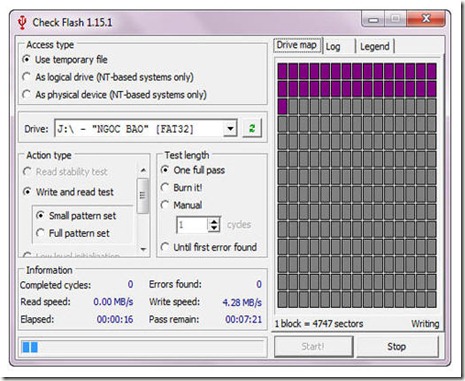Screen dimensions: 465x381
Task: Click the Check Flash USB title icon
Action: 22,22
